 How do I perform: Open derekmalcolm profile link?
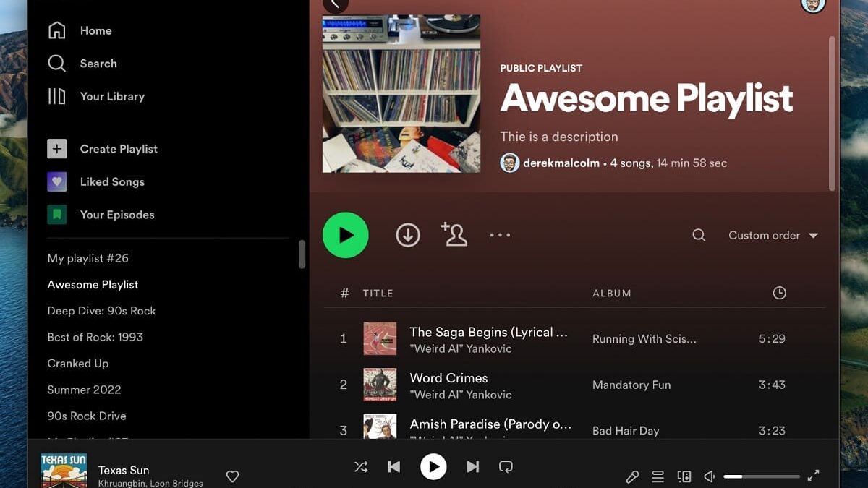tap(561, 163)
